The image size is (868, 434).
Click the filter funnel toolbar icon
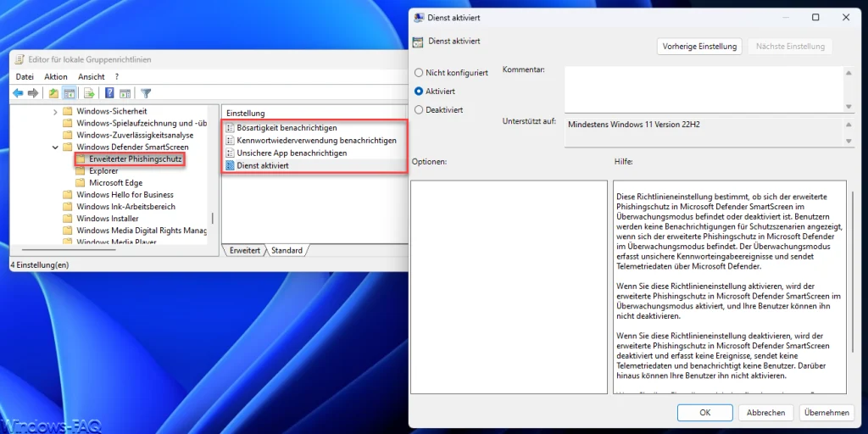[146, 93]
